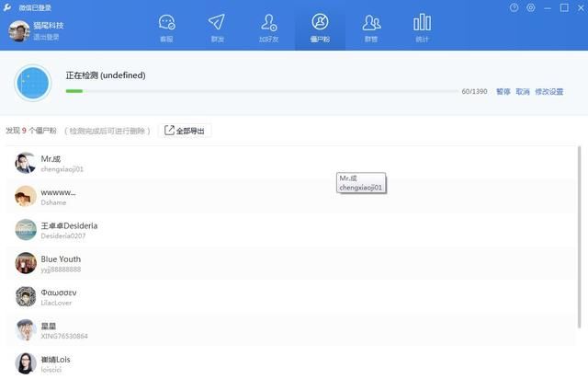Screen dimensions: 588x379
Task: Switch to the 群发 mass-send tab
Action: tap(217, 29)
